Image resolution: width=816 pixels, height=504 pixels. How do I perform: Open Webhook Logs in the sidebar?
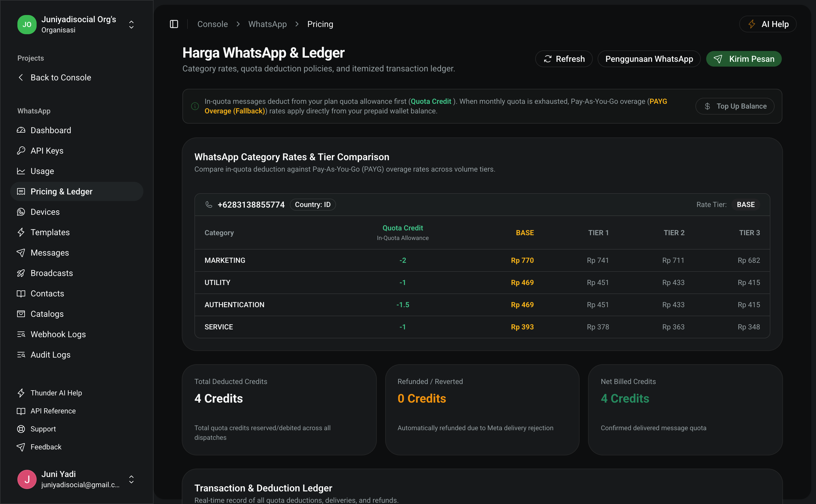pos(77,334)
